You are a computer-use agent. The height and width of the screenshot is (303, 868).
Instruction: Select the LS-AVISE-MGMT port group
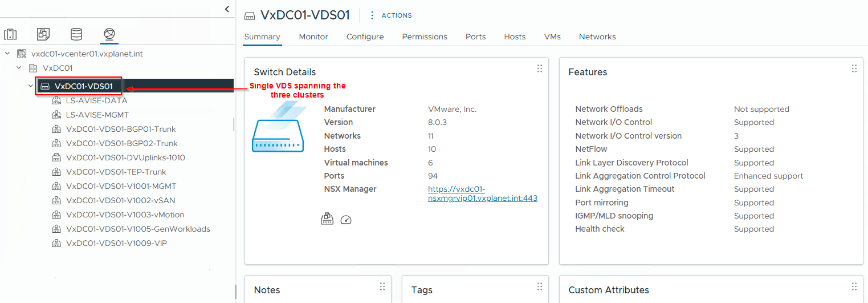pyautogui.click(x=97, y=115)
